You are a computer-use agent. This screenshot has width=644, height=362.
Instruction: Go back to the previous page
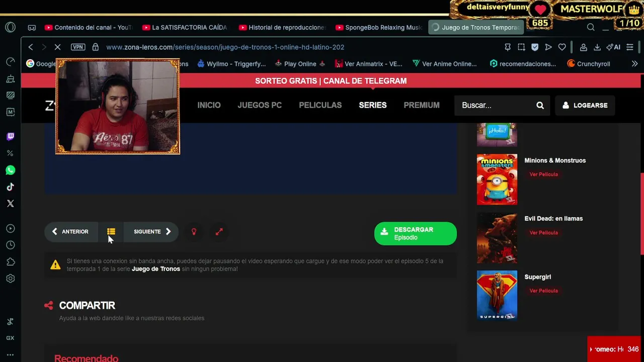pos(31,47)
